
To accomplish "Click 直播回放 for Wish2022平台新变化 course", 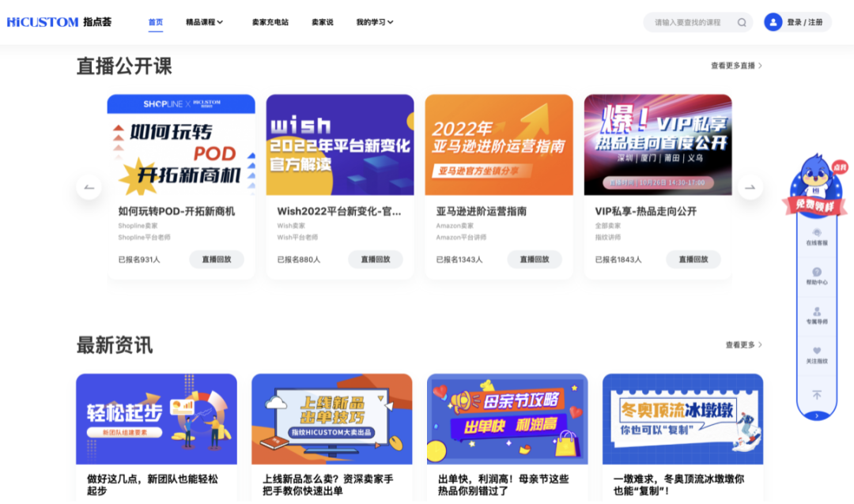I will (x=376, y=259).
